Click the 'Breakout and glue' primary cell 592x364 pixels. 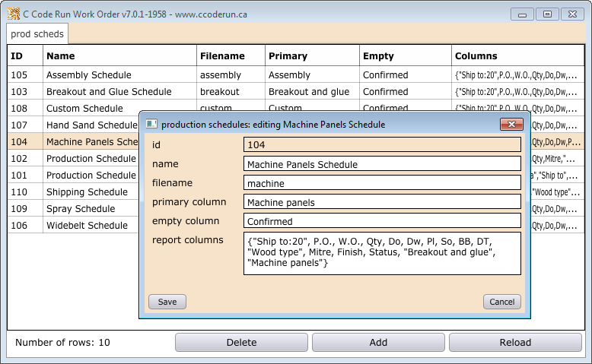click(312, 92)
